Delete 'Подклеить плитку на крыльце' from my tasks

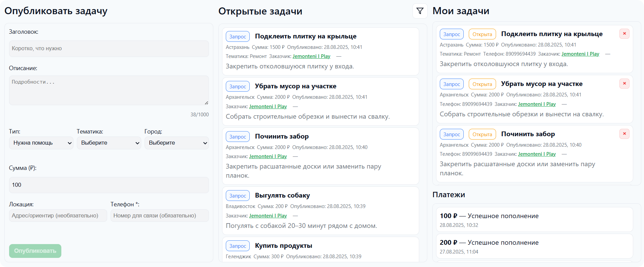pyautogui.click(x=624, y=34)
